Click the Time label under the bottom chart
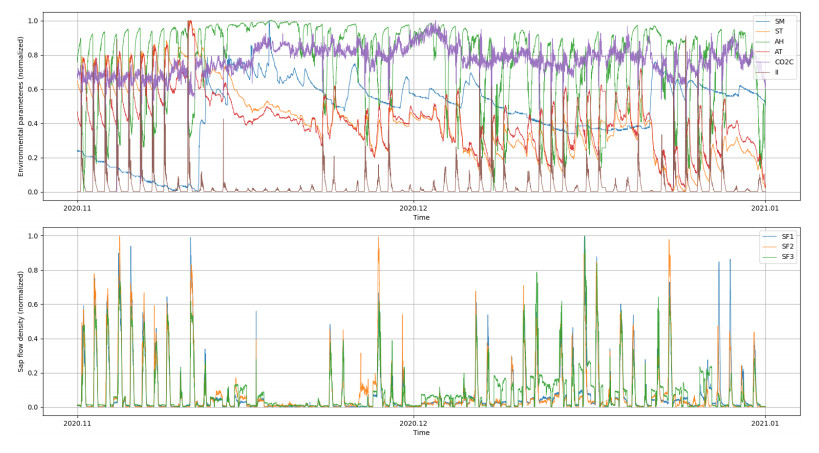This screenshot has height=453, width=819. [x=421, y=433]
